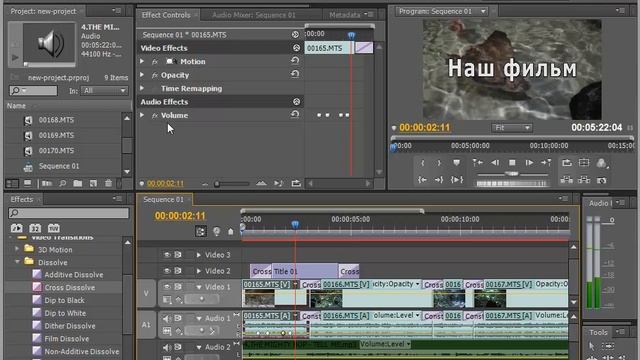
Task: Export frame with camera icon
Action: click(601, 180)
